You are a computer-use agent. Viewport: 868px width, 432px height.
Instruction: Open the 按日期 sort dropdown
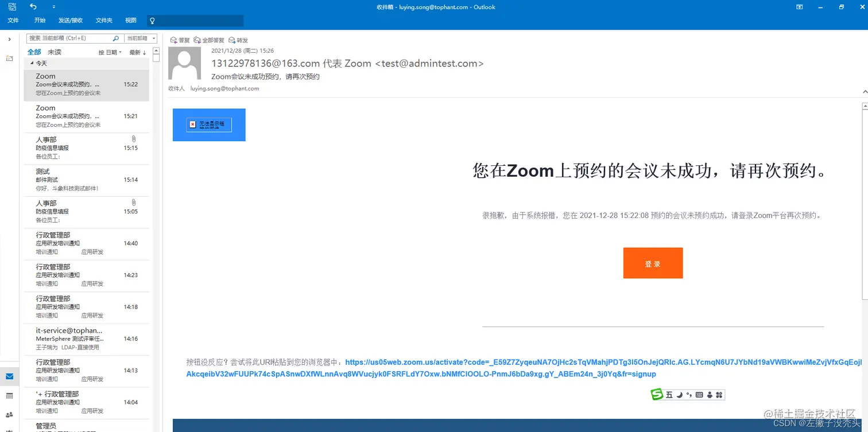(110, 52)
